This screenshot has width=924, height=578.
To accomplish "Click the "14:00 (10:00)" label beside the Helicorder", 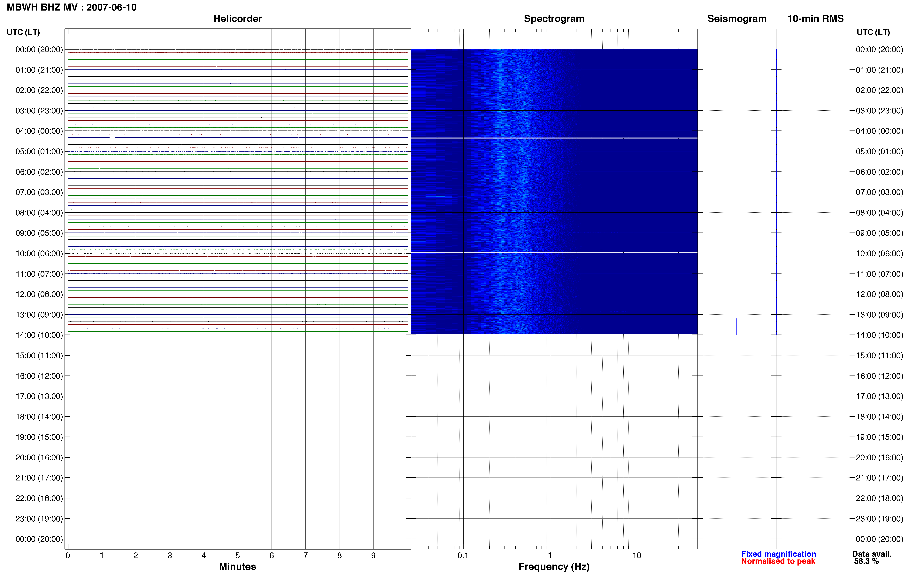I will [x=39, y=335].
